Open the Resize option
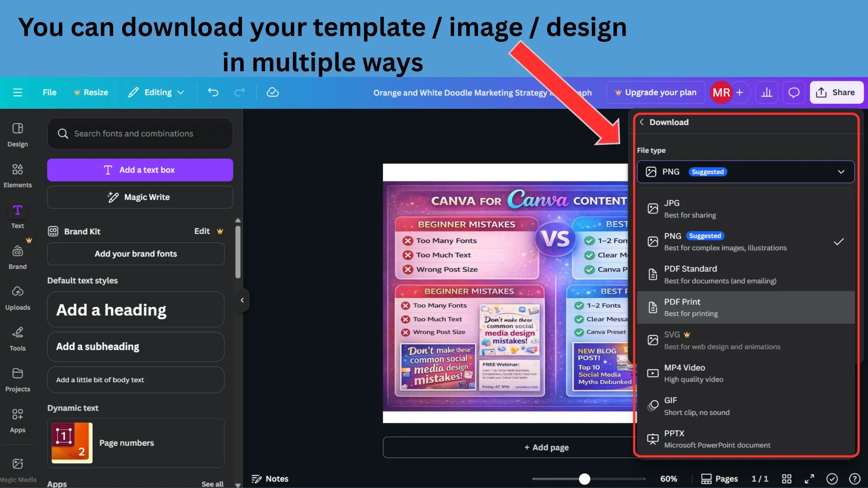 tap(91, 93)
